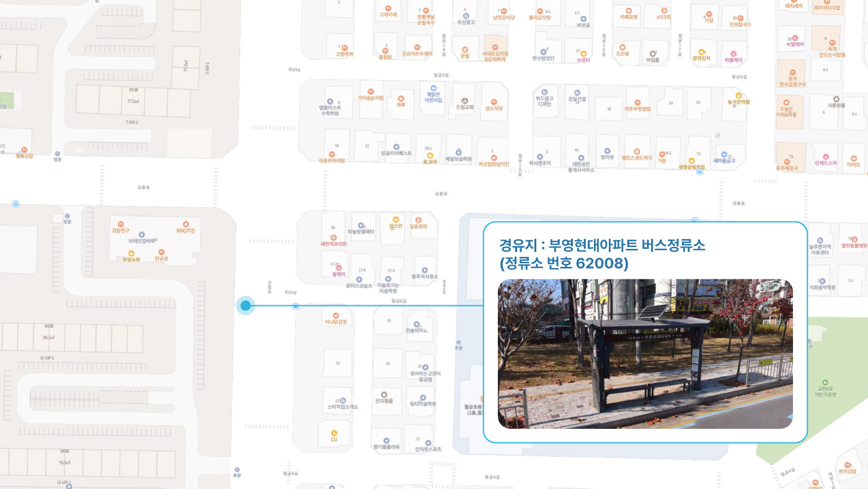Click the bus stop icon on blue route line
The width and height of the screenshot is (868, 489).
296,306
